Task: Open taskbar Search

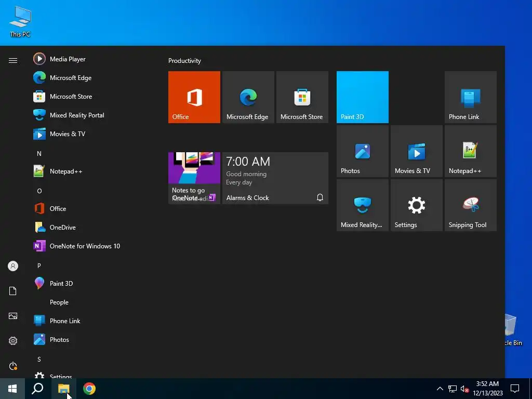Action: click(37, 389)
